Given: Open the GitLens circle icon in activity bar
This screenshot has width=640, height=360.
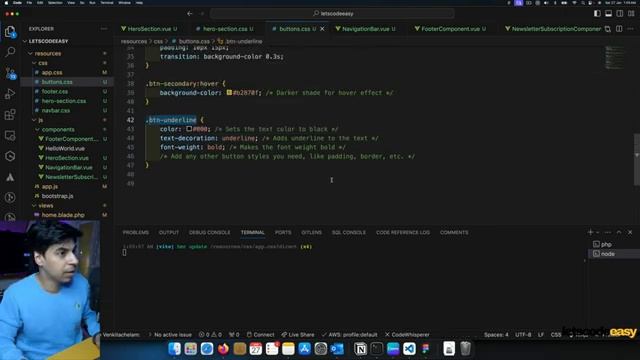Looking at the screenshot, I should tap(10, 198).
